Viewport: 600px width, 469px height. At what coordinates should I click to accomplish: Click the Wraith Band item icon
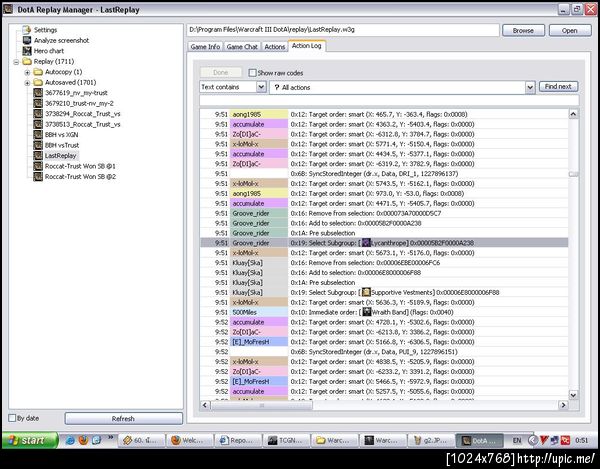click(x=367, y=312)
